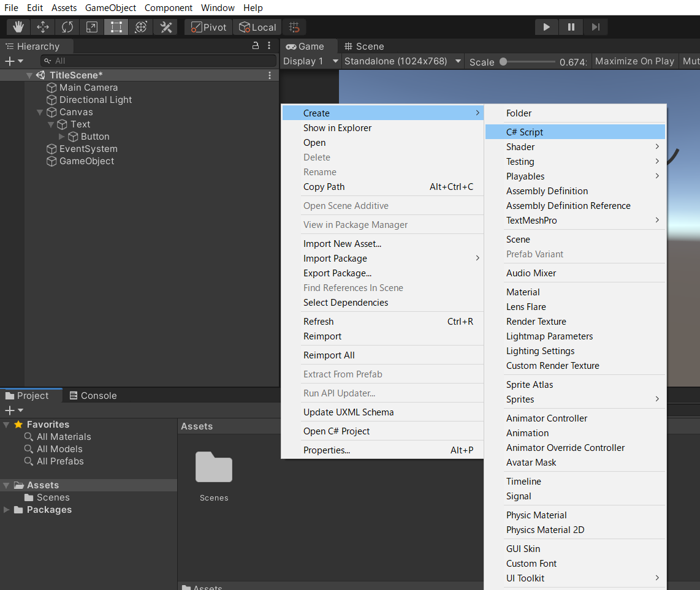Click Import New Asset...

coord(382,244)
